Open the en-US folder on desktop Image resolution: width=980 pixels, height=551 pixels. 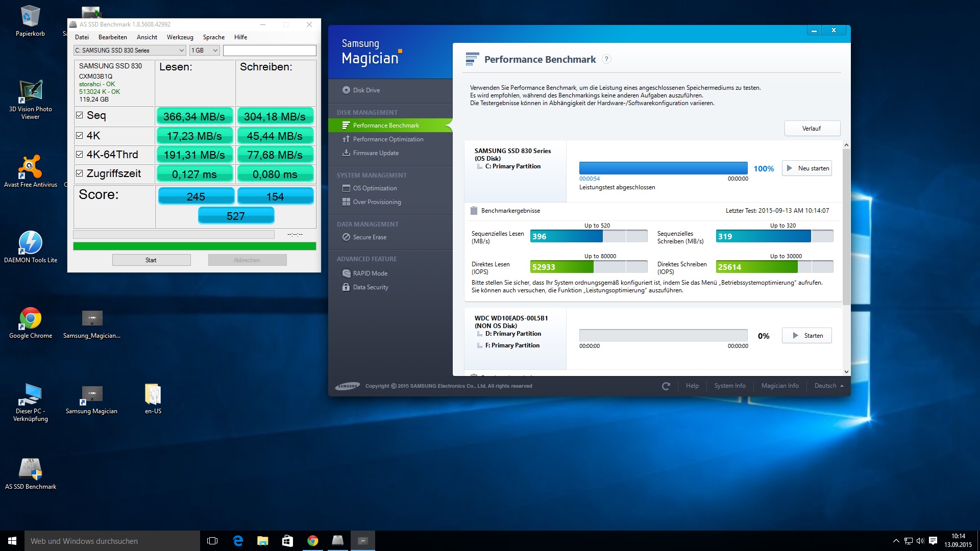[x=153, y=398]
